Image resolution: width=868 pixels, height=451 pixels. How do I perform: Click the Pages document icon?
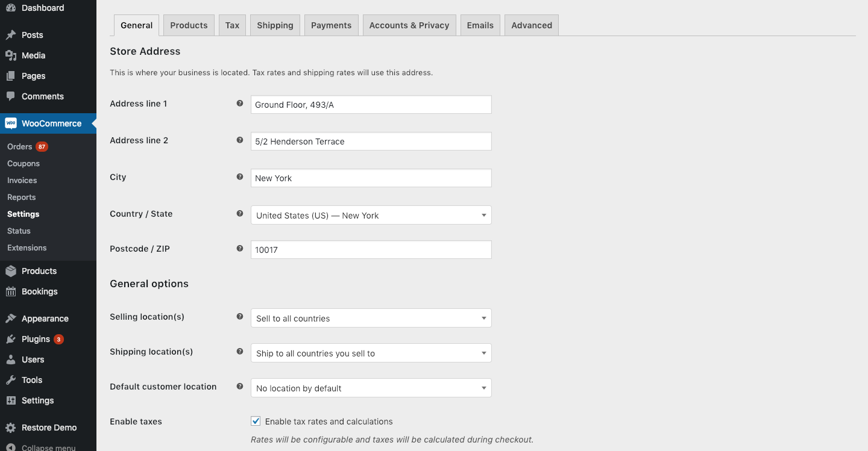tap(11, 76)
